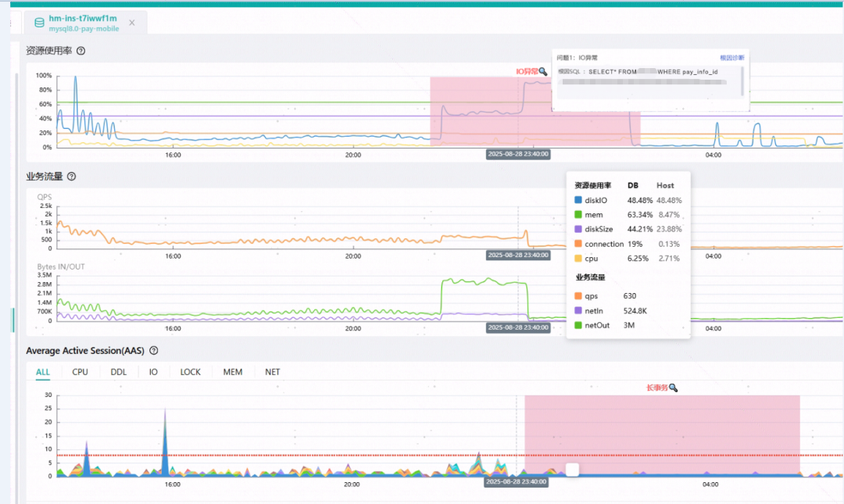Switch to the ALL tab in AAS

click(x=43, y=372)
